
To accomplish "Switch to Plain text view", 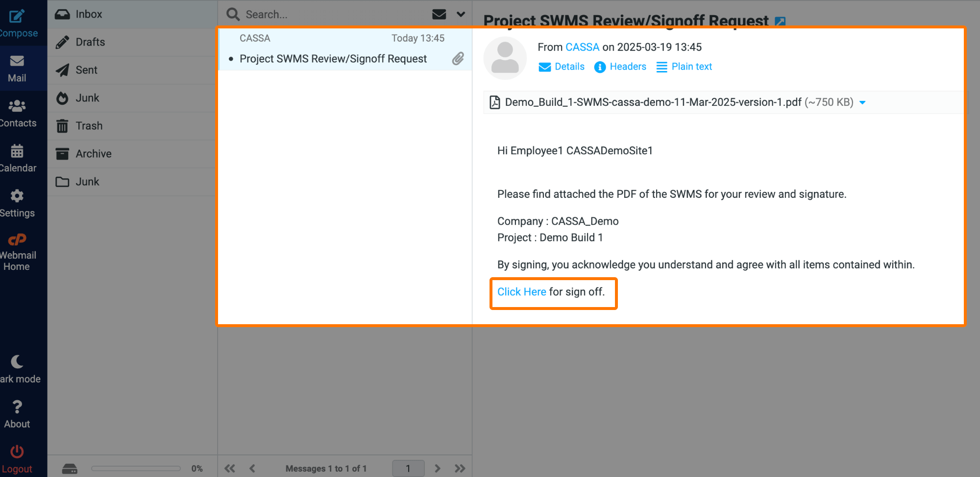I will point(684,67).
